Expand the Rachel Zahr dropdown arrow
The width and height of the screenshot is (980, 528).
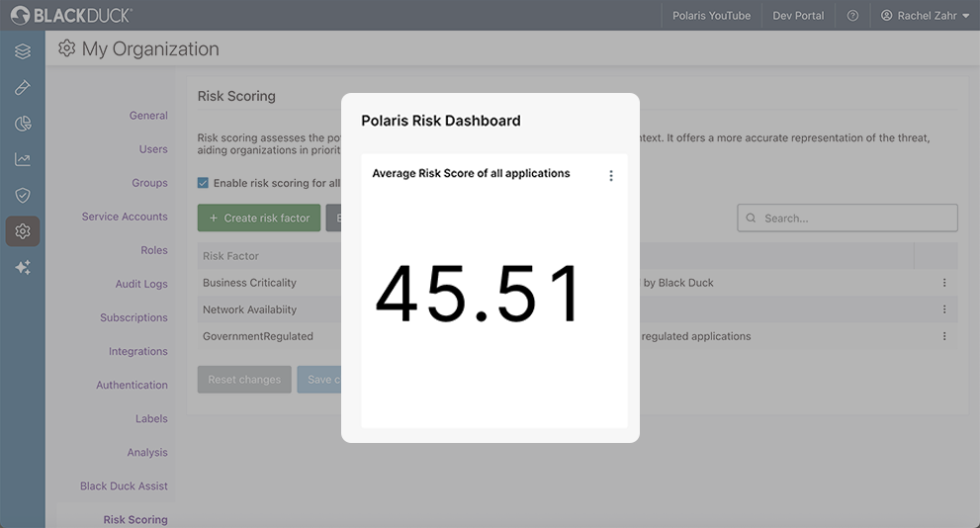965,16
